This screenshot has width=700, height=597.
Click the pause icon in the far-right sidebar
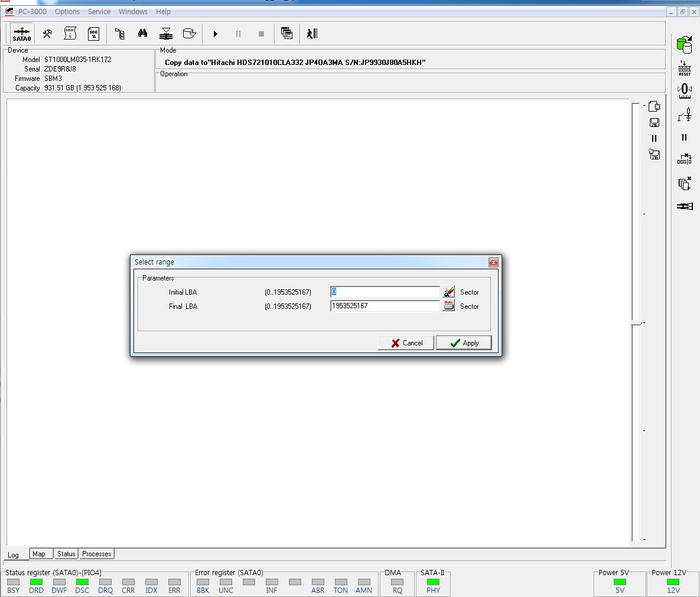[x=685, y=138]
